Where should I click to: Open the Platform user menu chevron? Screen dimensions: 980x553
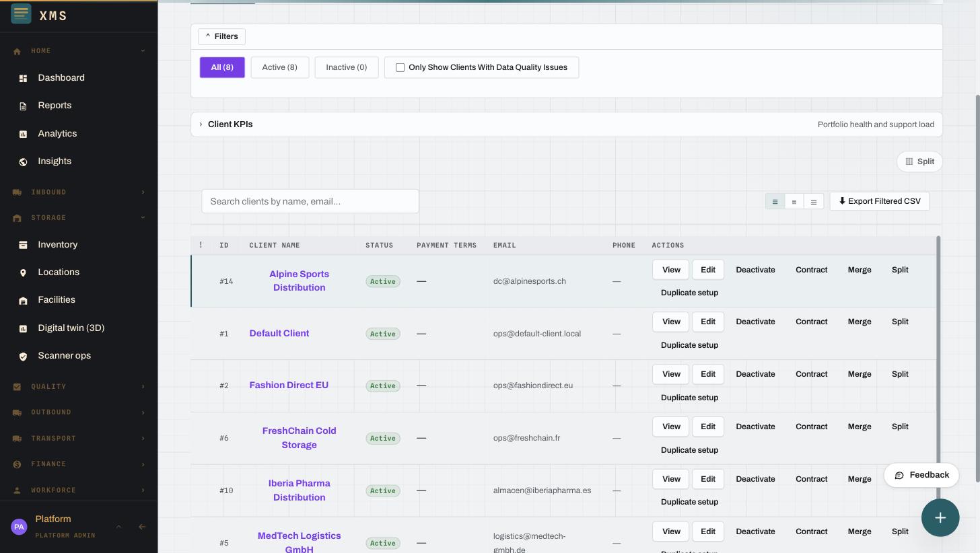[x=118, y=527]
